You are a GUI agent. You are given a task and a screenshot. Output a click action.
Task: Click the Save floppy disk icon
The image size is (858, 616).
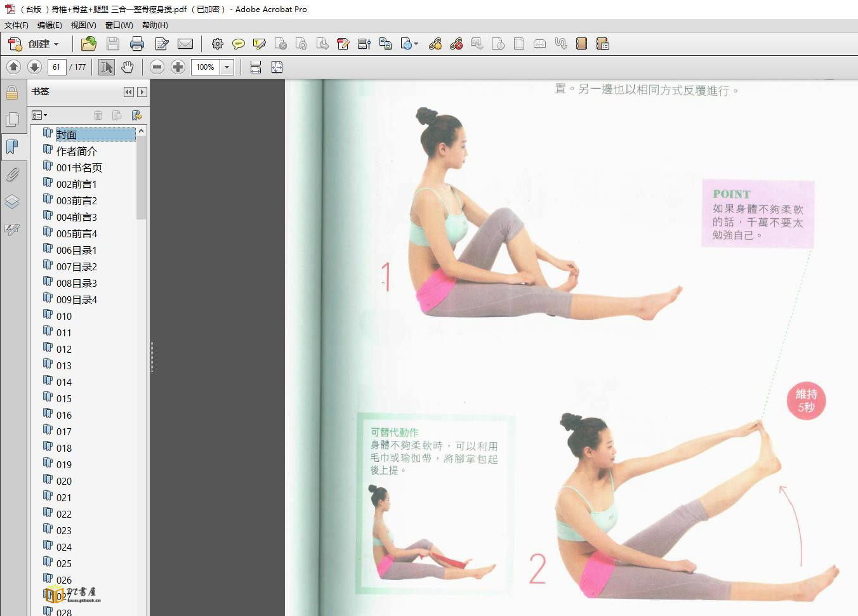pos(113,44)
